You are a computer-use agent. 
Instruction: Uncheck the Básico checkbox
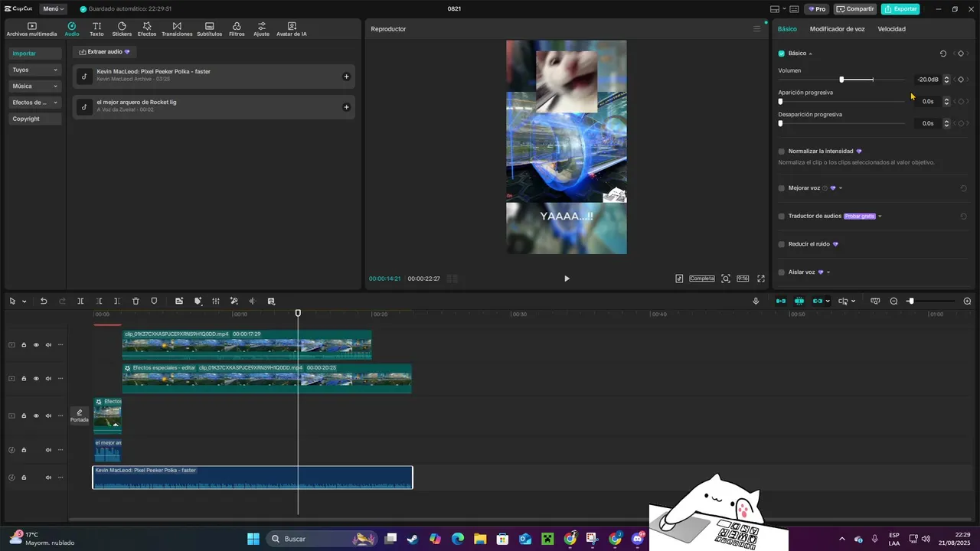click(782, 54)
